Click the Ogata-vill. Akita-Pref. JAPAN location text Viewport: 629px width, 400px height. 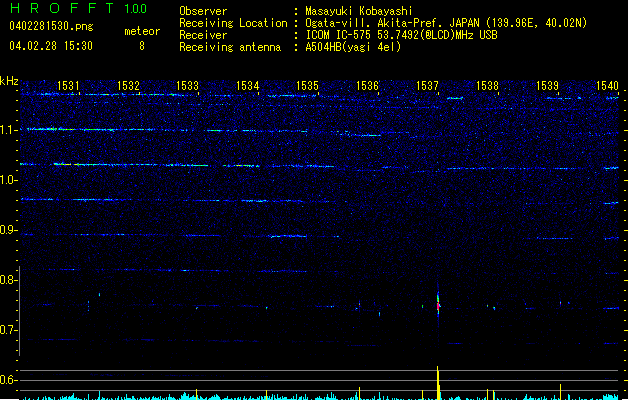tap(446, 23)
